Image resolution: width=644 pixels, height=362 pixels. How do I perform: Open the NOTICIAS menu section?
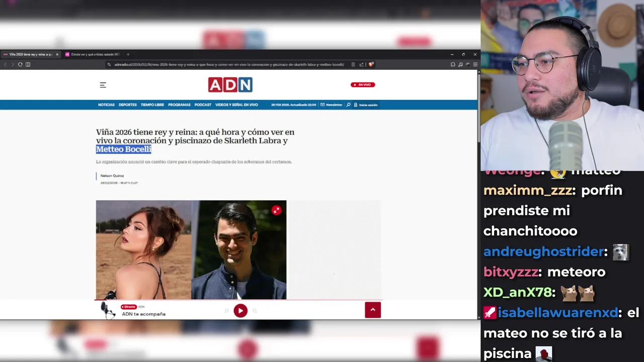click(x=106, y=105)
